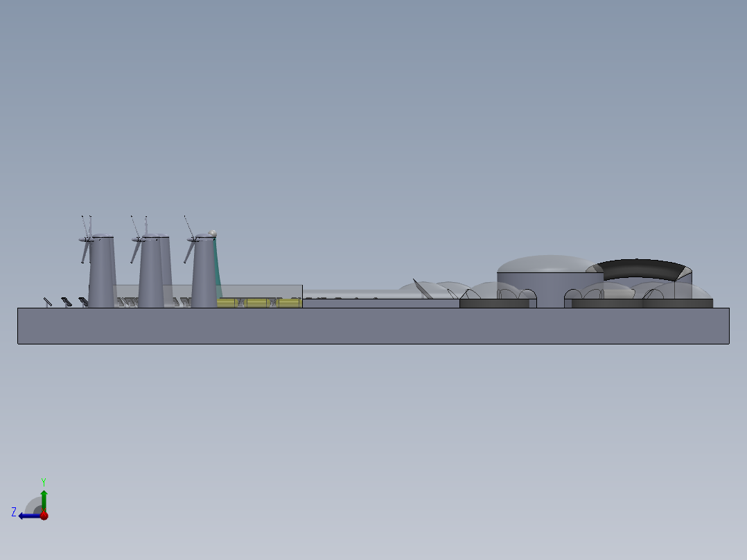
Task: Select the yellow container row near the towers
Action: pos(260,303)
